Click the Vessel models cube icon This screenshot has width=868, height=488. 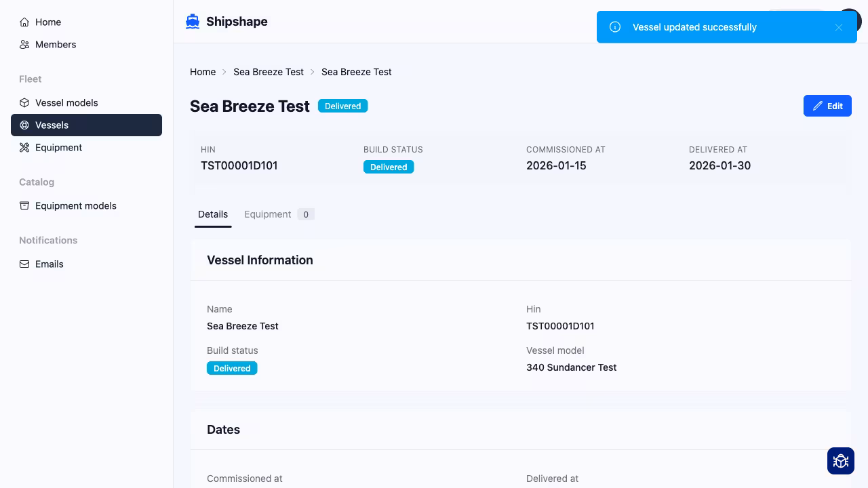(x=24, y=103)
